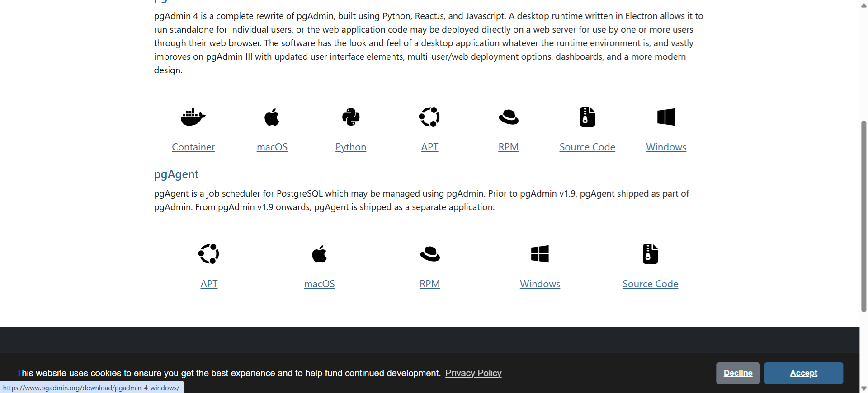
Task: Click the Red Hat icon under pgAgent
Action: (429, 254)
